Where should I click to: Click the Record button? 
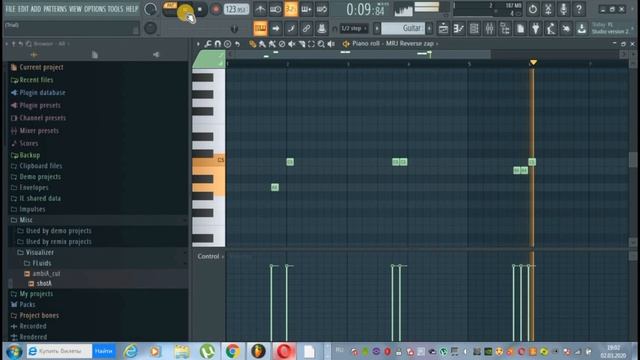(216, 9)
